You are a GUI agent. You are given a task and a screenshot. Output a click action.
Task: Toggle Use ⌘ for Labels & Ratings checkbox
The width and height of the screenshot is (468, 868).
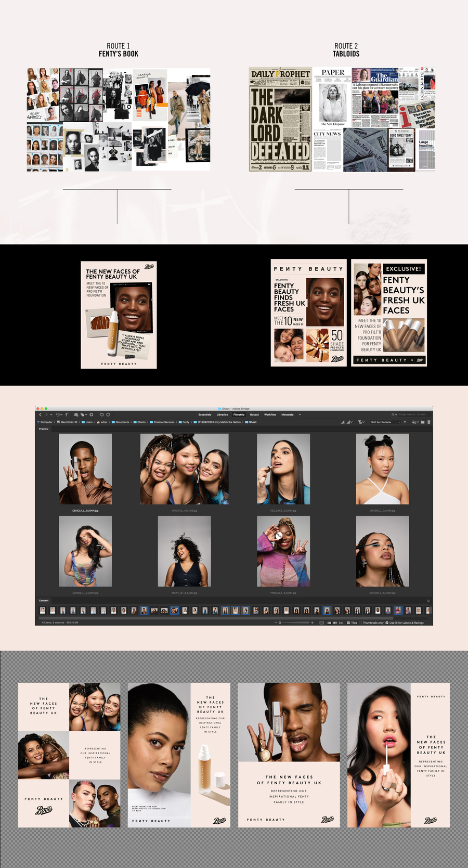387,623
